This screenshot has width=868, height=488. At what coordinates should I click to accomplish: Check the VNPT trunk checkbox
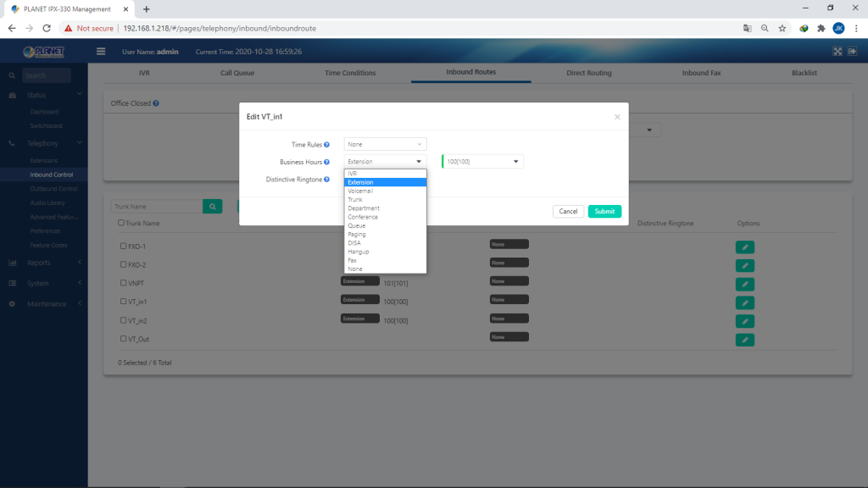click(123, 283)
